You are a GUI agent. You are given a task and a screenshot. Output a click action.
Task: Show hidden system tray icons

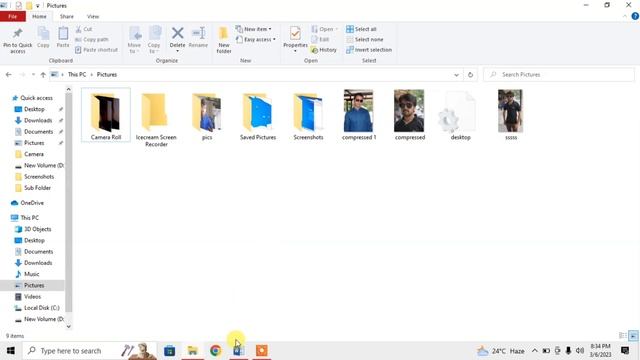(534, 351)
